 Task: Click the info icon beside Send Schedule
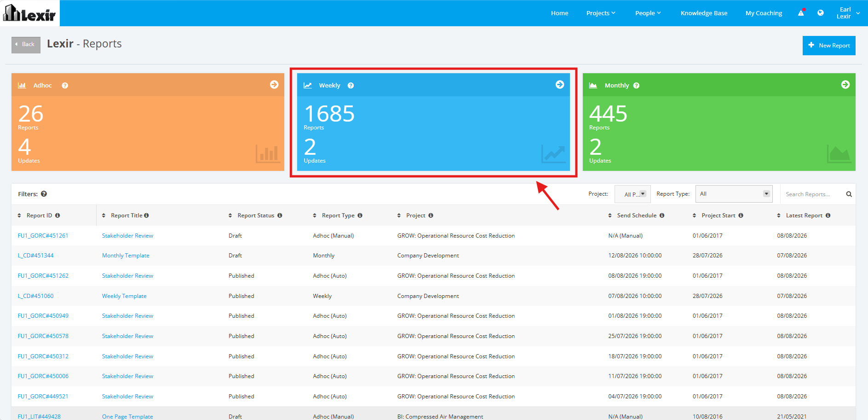point(662,216)
